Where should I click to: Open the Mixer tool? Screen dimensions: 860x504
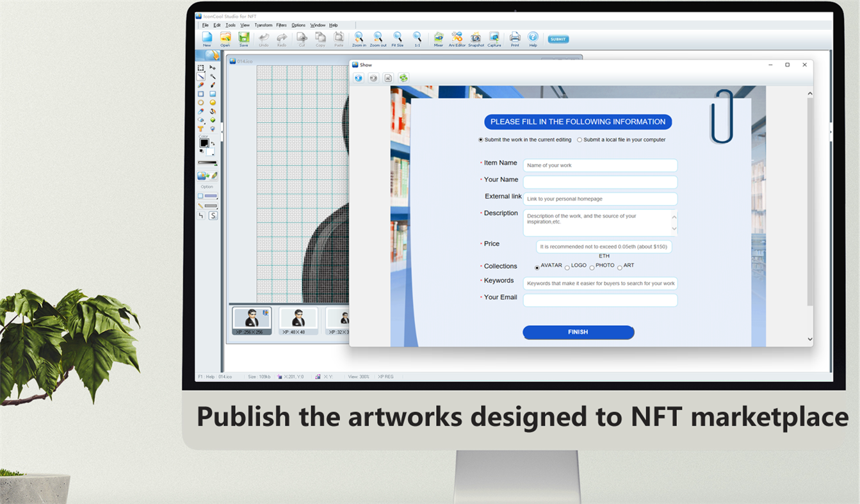point(438,38)
